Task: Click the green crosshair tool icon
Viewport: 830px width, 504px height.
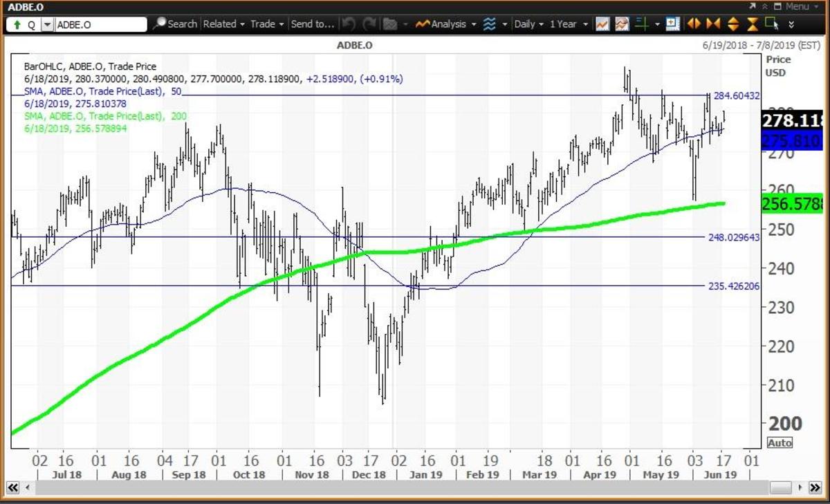Action: (641, 24)
